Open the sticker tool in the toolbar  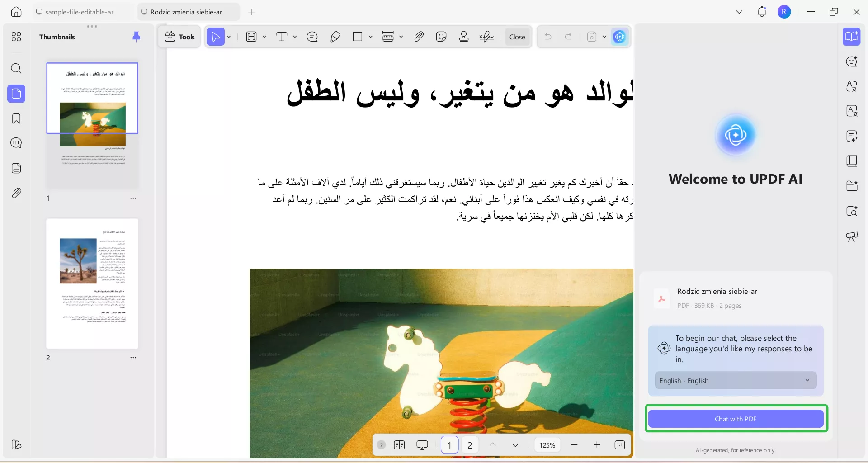pyautogui.click(x=441, y=37)
